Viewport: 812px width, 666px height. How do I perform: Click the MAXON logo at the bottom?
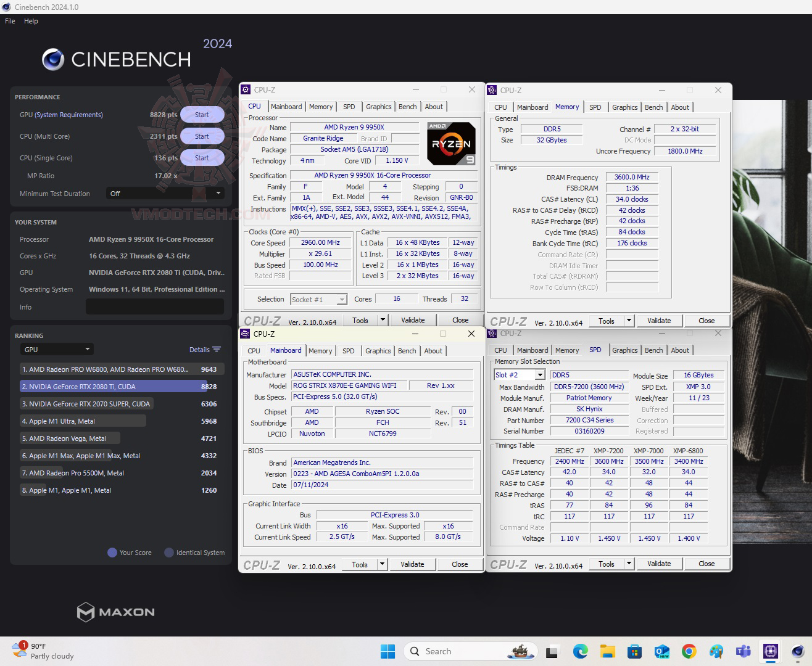[115, 612]
